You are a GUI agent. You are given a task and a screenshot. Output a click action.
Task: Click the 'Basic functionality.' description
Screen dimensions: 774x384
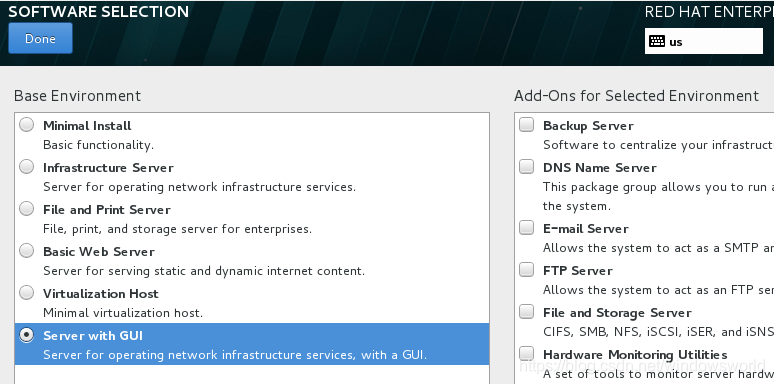point(99,145)
